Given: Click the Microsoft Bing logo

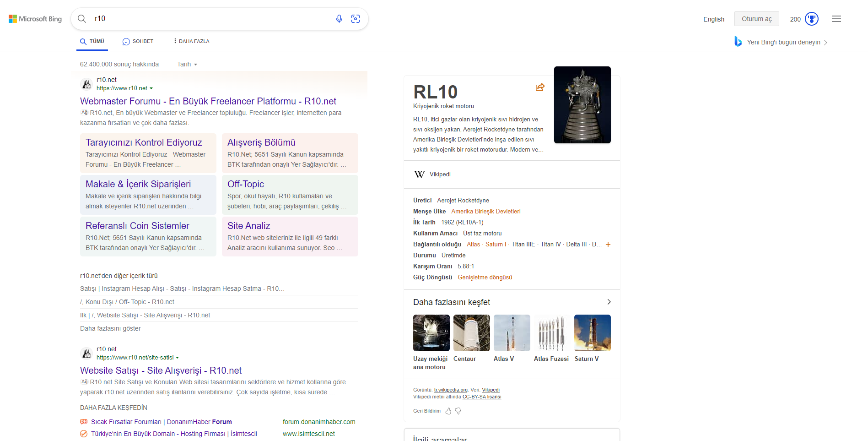Looking at the screenshot, I should click(x=35, y=19).
